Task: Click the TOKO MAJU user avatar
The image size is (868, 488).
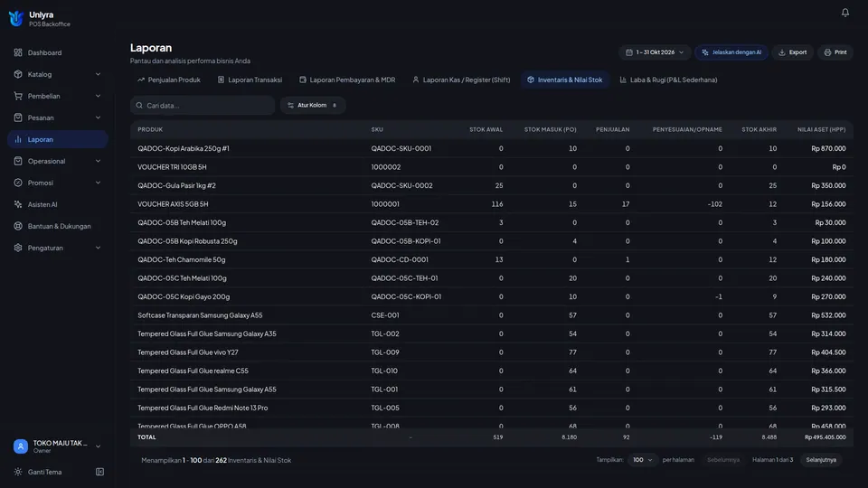Action: point(21,446)
